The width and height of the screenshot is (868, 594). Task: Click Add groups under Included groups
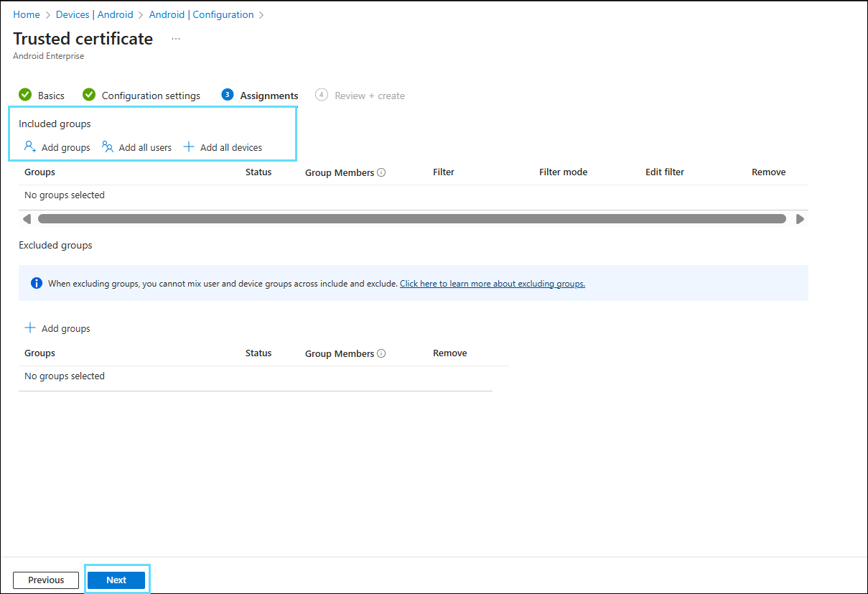coord(57,147)
